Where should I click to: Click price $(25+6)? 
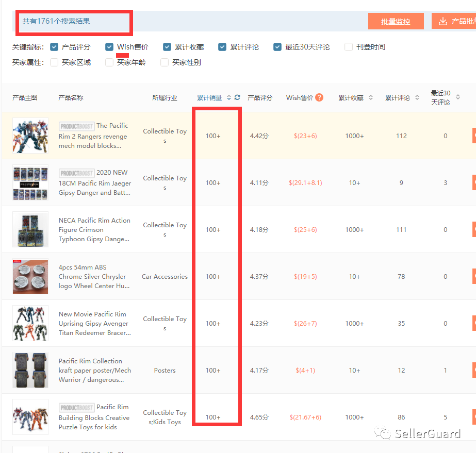point(305,229)
